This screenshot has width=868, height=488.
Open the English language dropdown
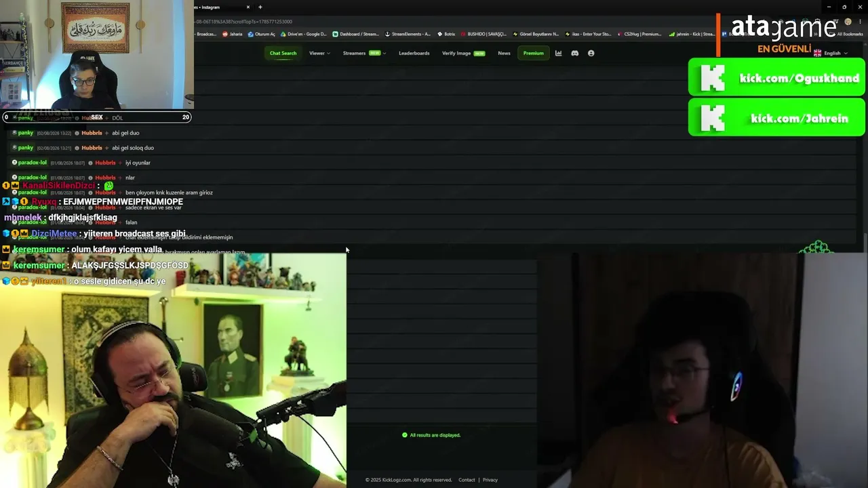pos(831,53)
